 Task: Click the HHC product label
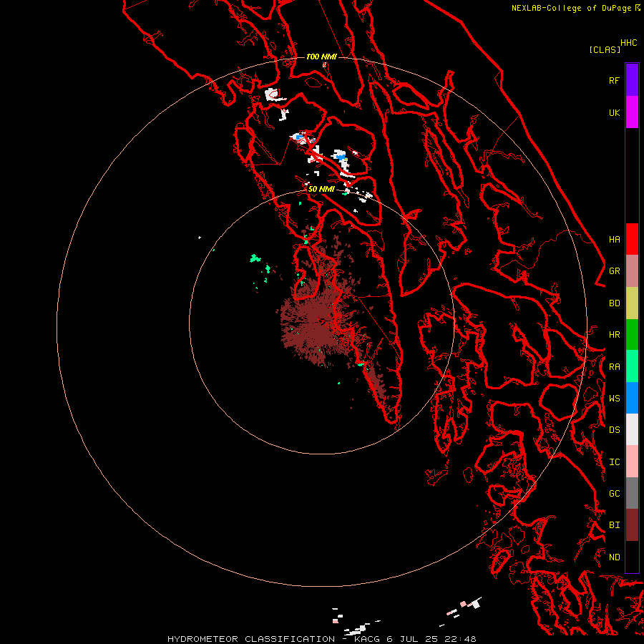coord(628,43)
